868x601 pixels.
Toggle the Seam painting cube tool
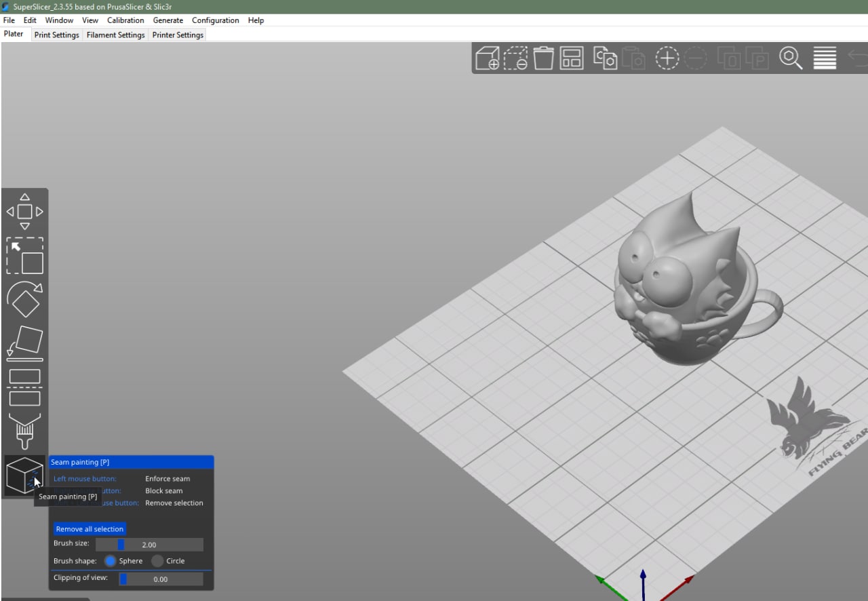[x=25, y=475]
